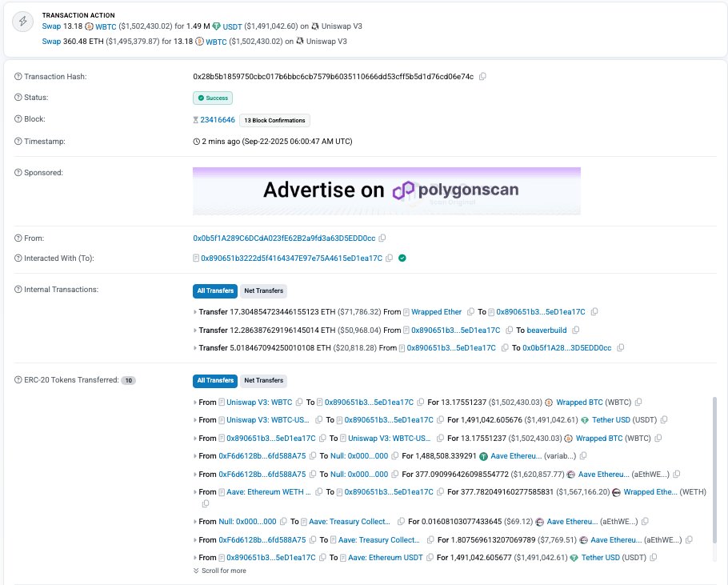Viewport: 728px width, 585px height.
Task: Click the Uniswap icon in the WBTC-to-USDT swap line
Action: [x=315, y=26]
